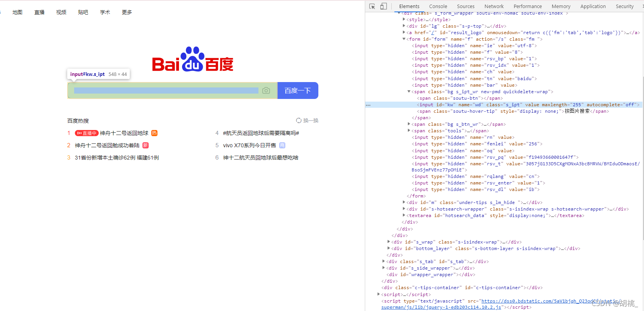Viewport: 644px width, 311px height.
Task: Select the span class="soutu-btn" line
Action: pyautogui.click(x=460, y=98)
